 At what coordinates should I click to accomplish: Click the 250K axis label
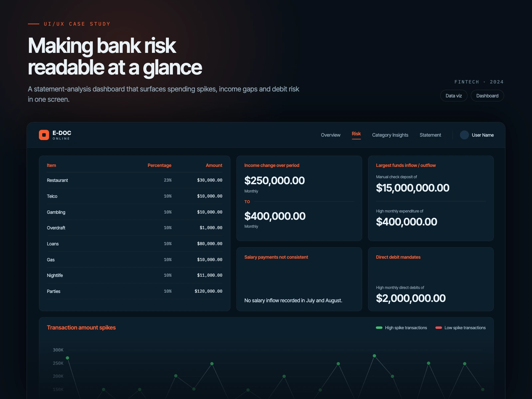coord(58,363)
